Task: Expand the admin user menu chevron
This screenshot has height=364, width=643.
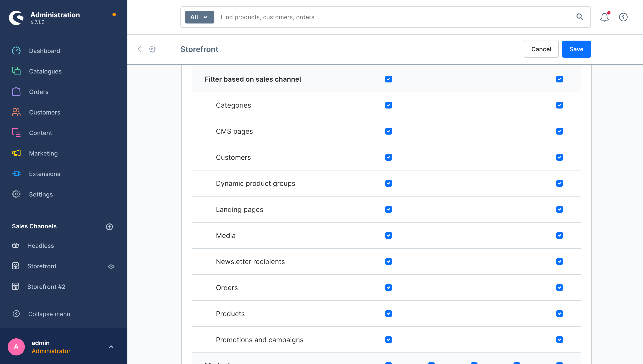Action: pos(111,346)
